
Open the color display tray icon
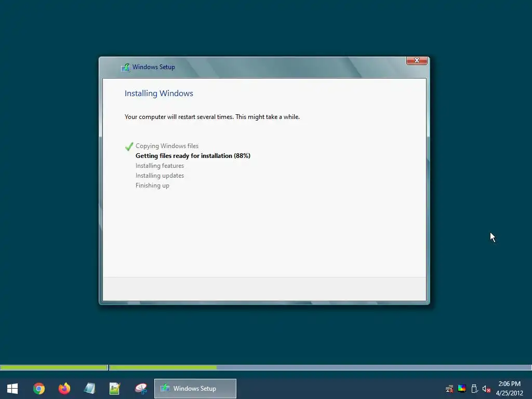[462, 389]
